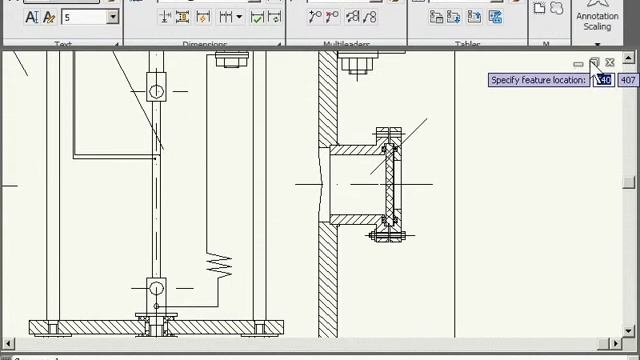Screen dimensions: 640x360
Task: Click the X coordinate field showing 40
Action: (x=604, y=80)
